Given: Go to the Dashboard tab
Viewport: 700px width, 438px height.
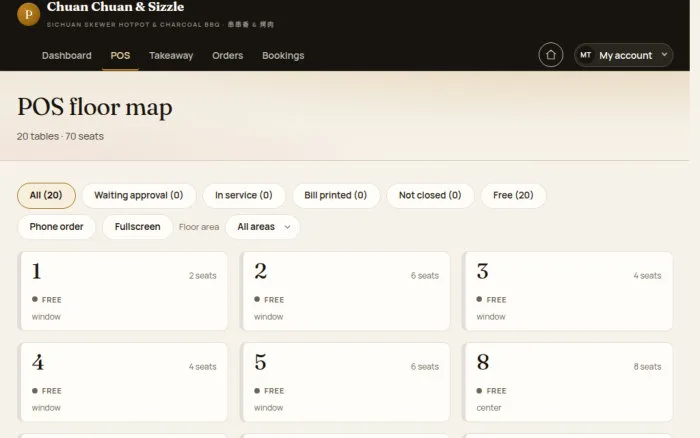Looking at the screenshot, I should click(67, 55).
